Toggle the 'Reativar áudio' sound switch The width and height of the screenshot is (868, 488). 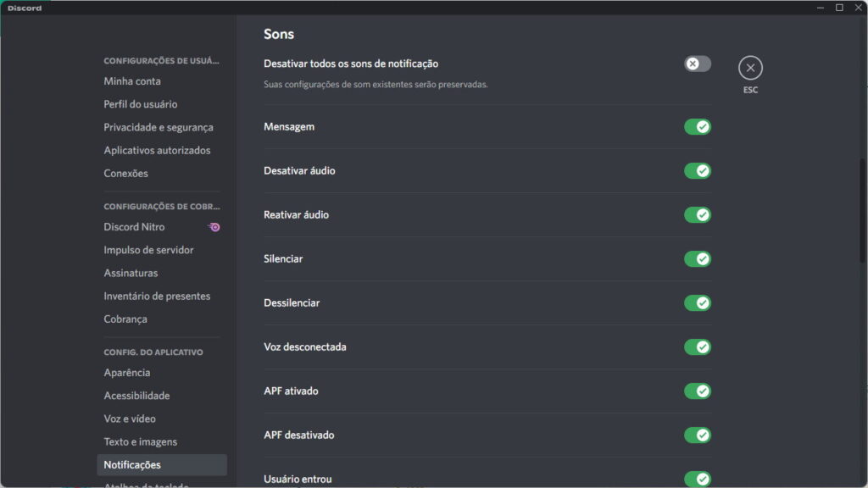pyautogui.click(x=697, y=215)
